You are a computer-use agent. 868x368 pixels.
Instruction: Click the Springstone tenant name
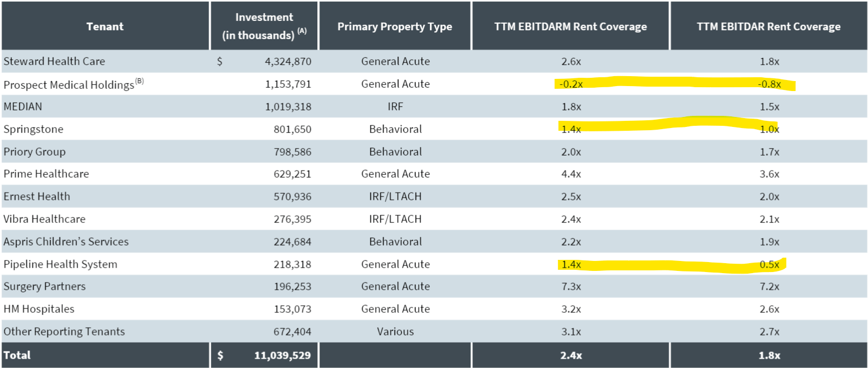(33, 129)
